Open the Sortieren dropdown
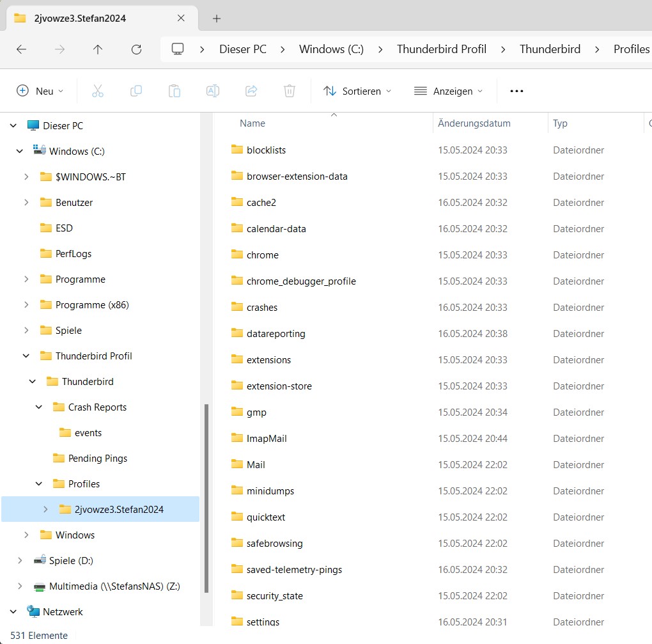The height and width of the screenshot is (644, 652). coord(357,91)
